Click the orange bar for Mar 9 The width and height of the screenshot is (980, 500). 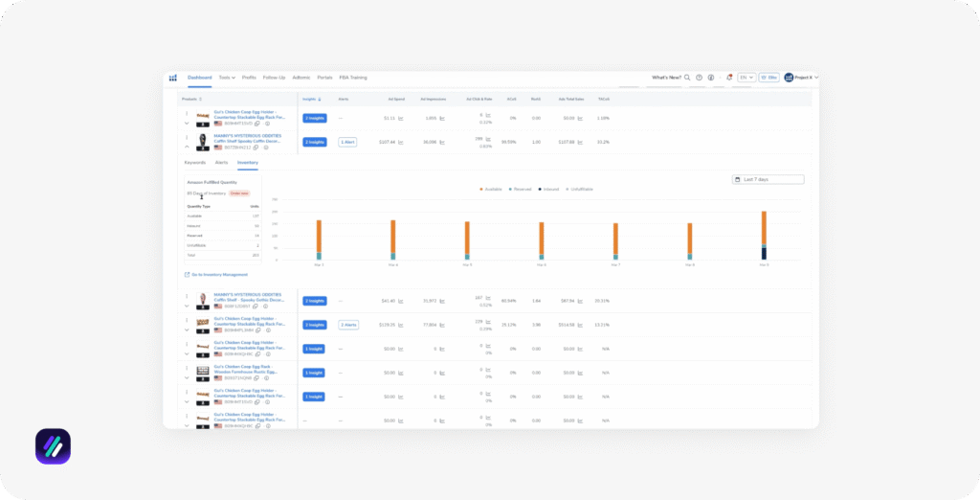(x=764, y=228)
